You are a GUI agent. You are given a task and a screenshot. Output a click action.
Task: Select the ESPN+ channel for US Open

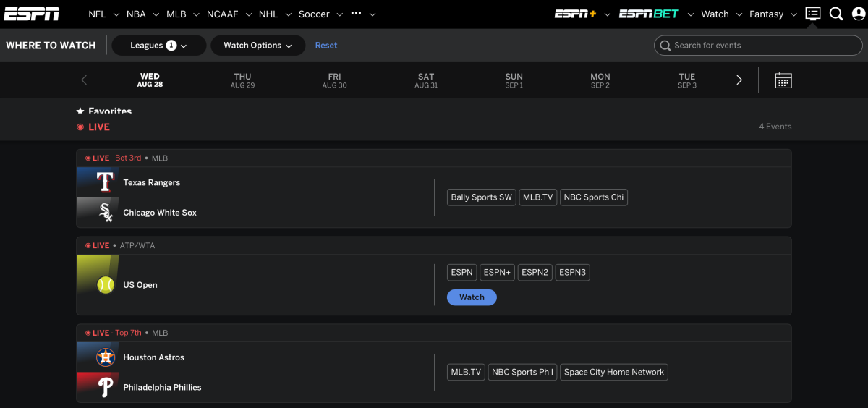(497, 272)
